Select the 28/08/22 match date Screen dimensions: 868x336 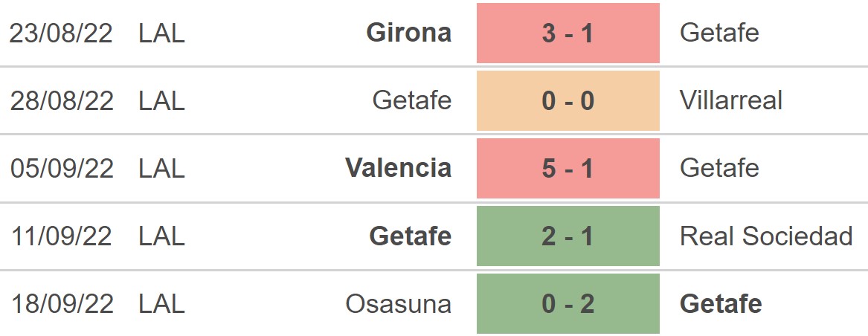[x=61, y=100]
